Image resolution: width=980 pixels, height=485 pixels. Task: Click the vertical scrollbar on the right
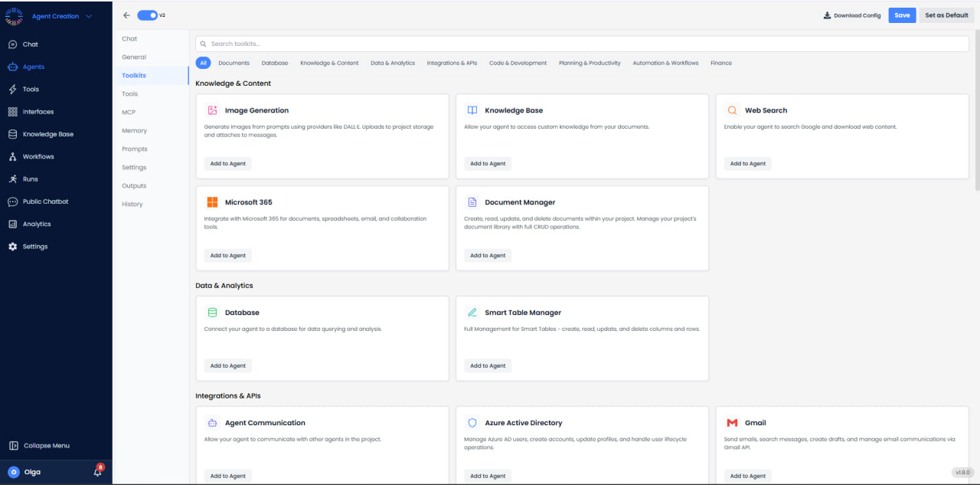pyautogui.click(x=977, y=110)
